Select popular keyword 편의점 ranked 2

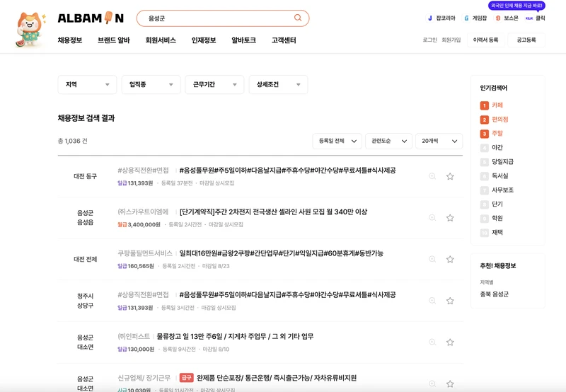pyautogui.click(x=500, y=119)
